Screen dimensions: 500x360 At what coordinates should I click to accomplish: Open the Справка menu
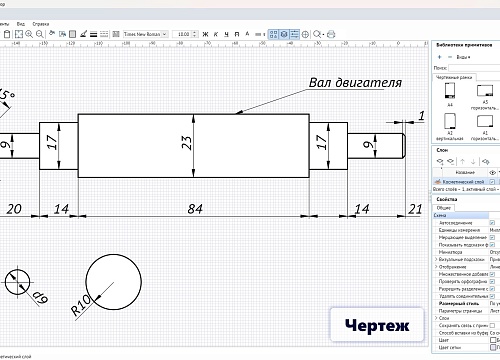tap(41, 24)
